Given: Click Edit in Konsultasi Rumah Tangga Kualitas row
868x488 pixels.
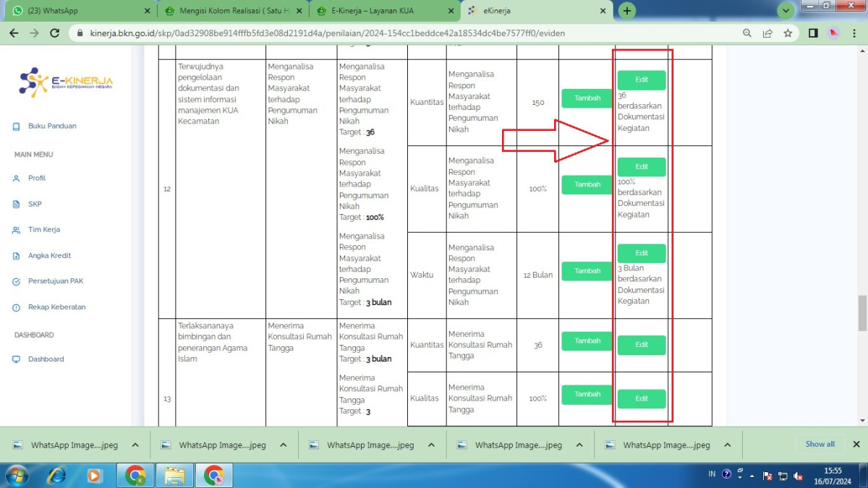Looking at the screenshot, I should click(642, 399).
